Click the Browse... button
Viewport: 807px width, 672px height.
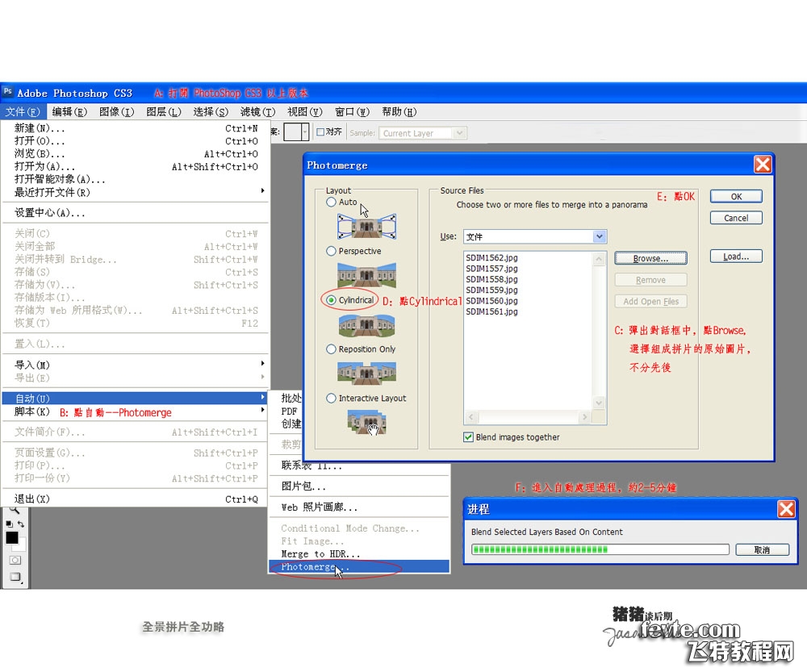coord(650,258)
